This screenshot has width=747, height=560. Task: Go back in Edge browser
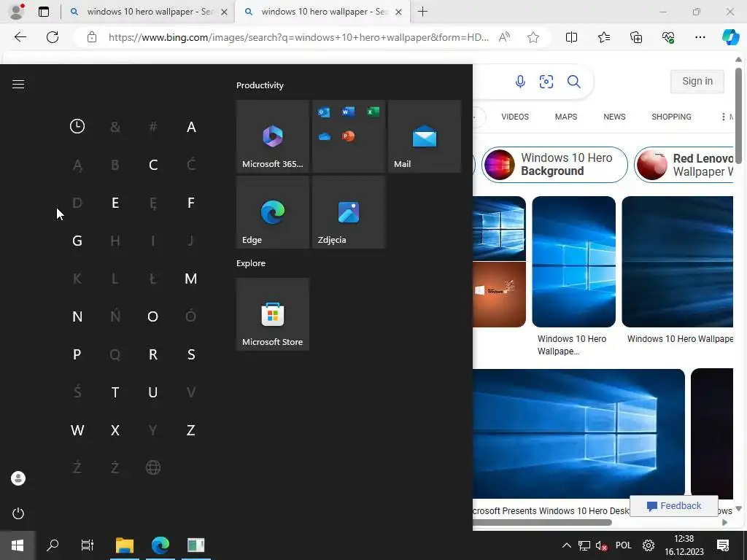[20, 37]
